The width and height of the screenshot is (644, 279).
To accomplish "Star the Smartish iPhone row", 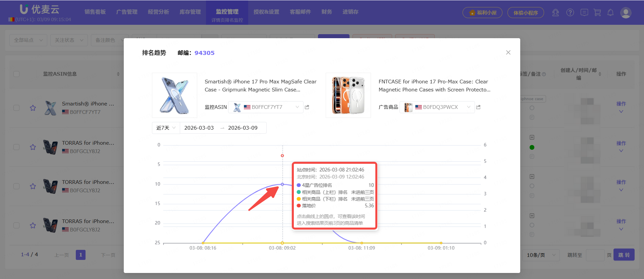I will [33, 108].
